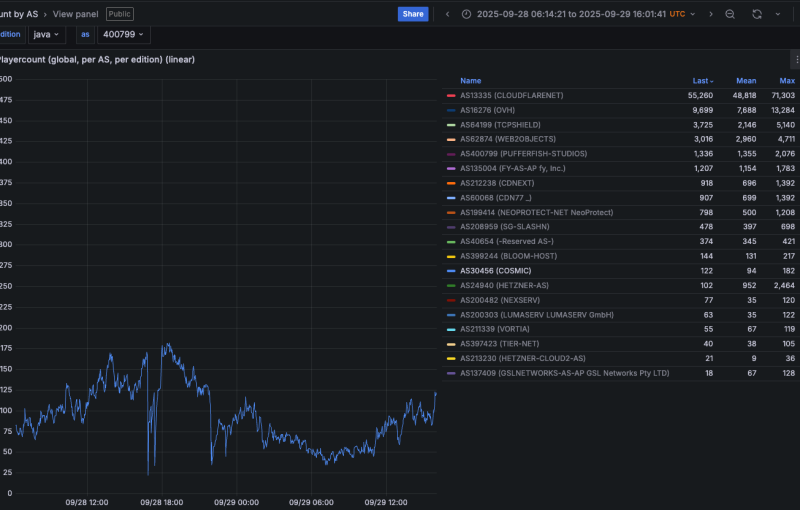Shift time range forward with right arrow
This screenshot has width=800, height=510.
click(x=711, y=14)
